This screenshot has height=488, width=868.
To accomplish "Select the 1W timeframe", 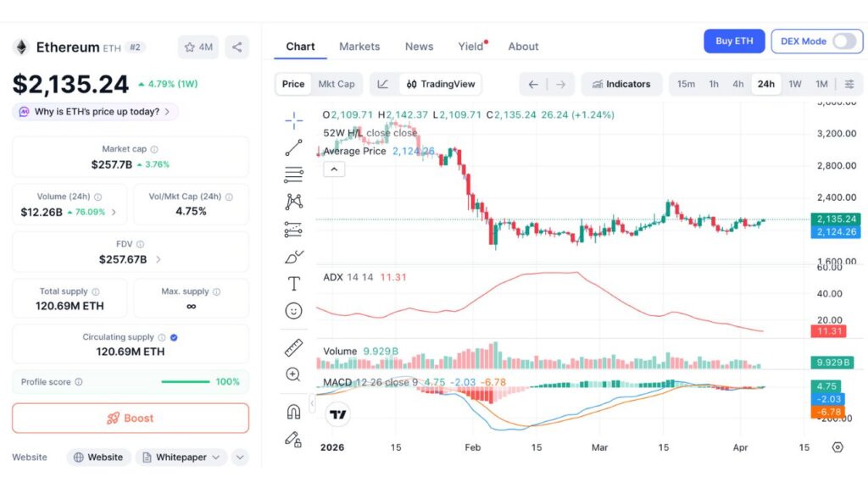I will pyautogui.click(x=794, y=84).
